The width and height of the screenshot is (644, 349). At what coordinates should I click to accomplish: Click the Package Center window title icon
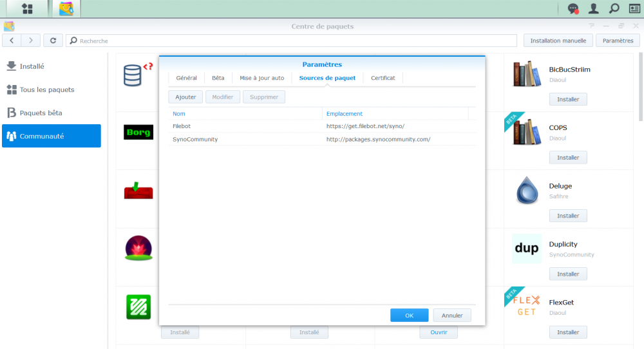click(x=9, y=26)
